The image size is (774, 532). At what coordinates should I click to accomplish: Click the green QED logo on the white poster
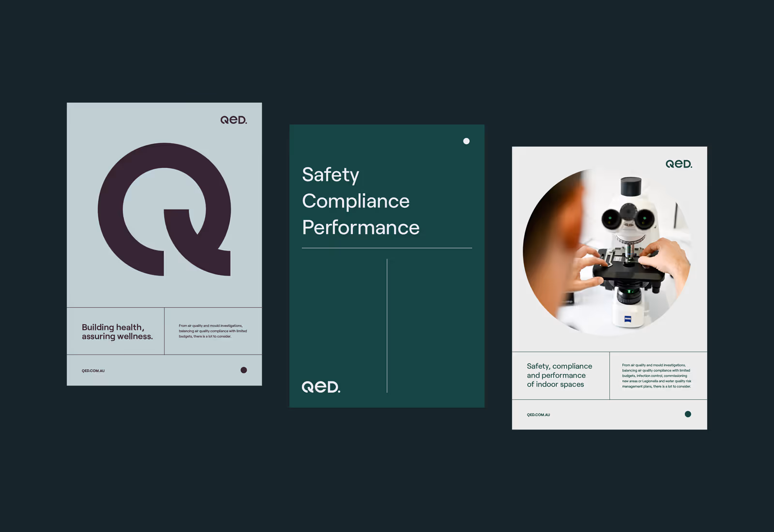click(x=679, y=164)
